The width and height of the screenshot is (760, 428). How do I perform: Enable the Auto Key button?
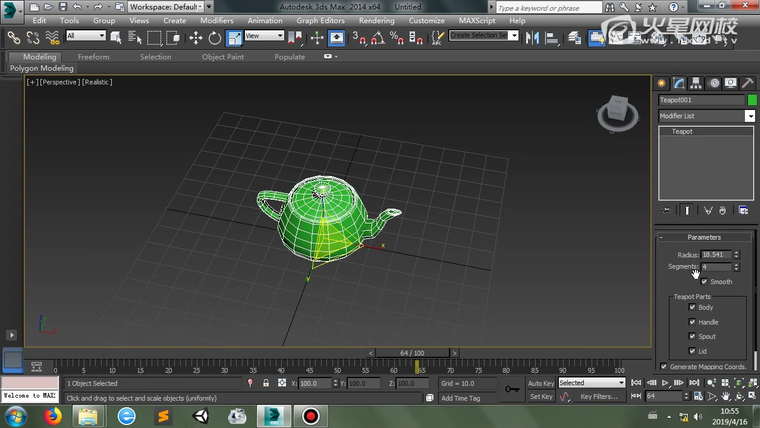[541, 383]
